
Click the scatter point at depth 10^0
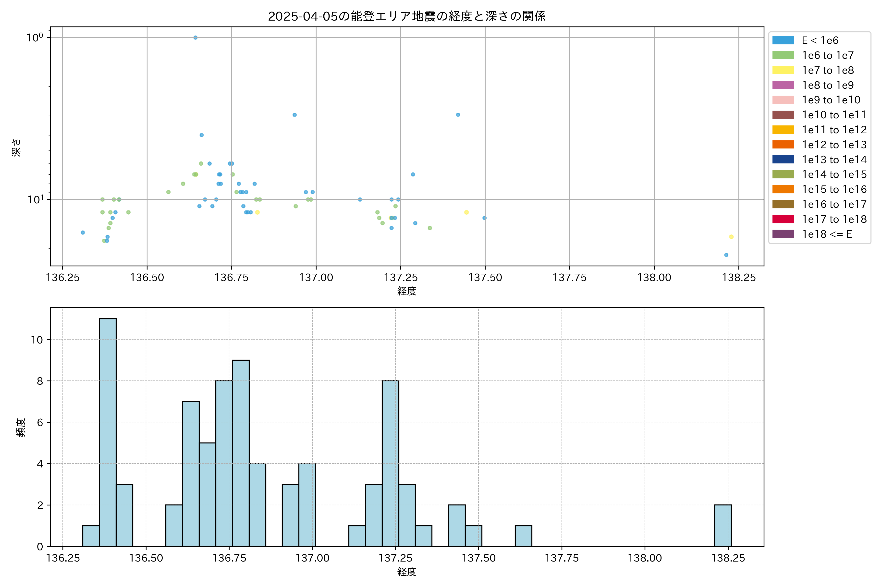point(195,37)
